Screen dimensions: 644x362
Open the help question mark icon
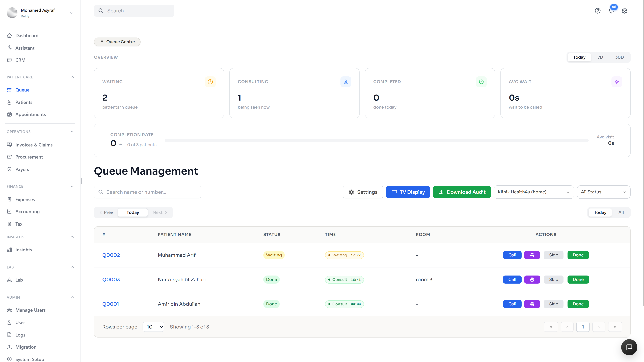[x=598, y=11]
